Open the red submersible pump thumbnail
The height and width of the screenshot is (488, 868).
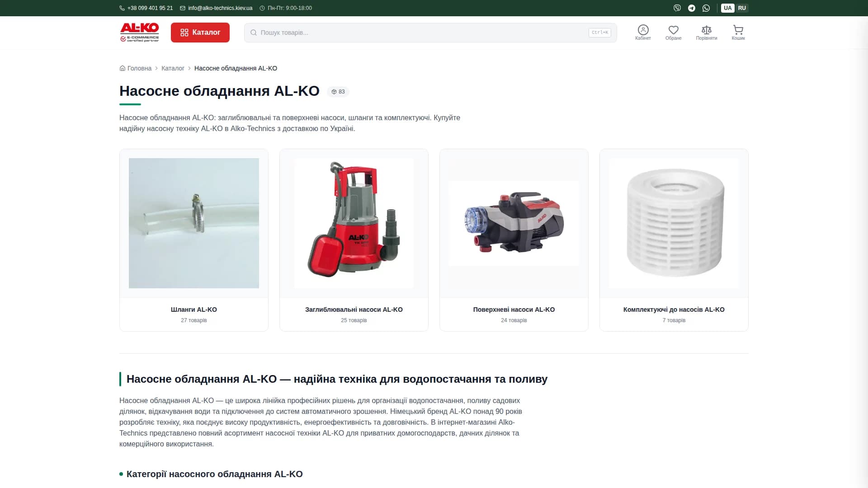click(354, 223)
